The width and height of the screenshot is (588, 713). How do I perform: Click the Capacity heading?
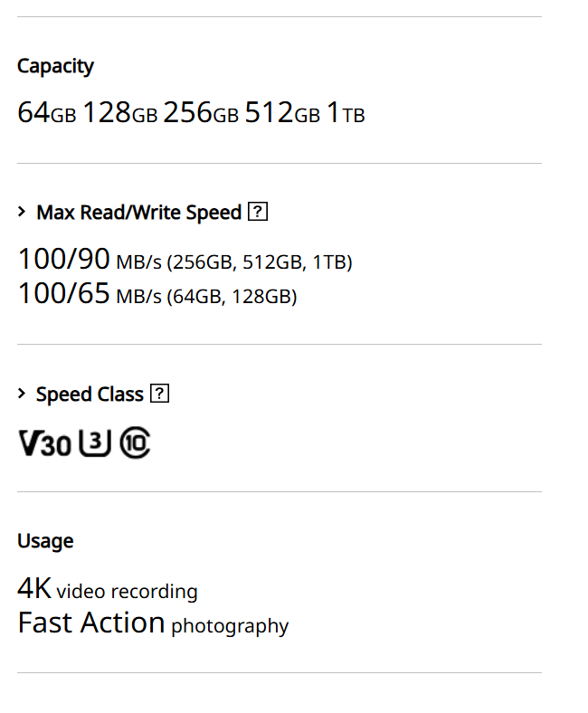[x=55, y=66]
